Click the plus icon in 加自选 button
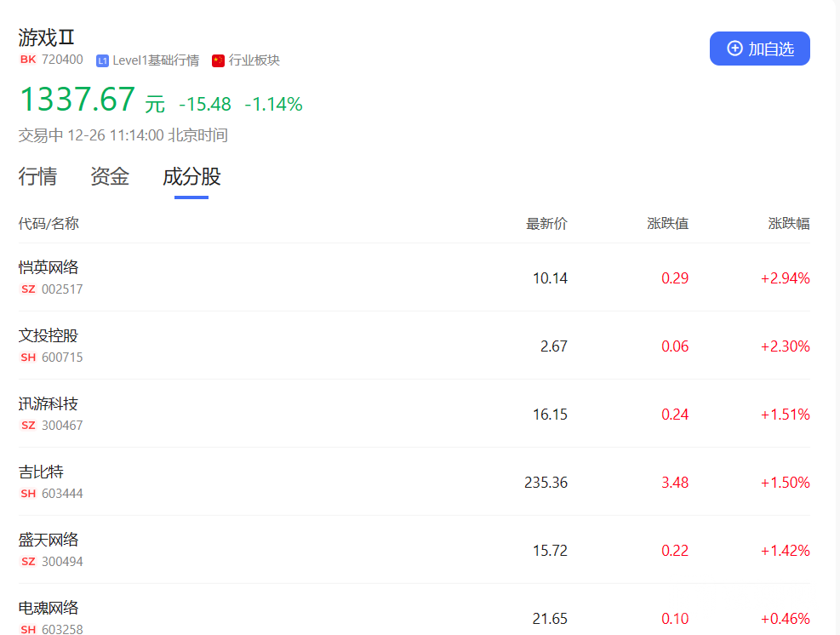This screenshot has width=840, height=635. tap(734, 49)
